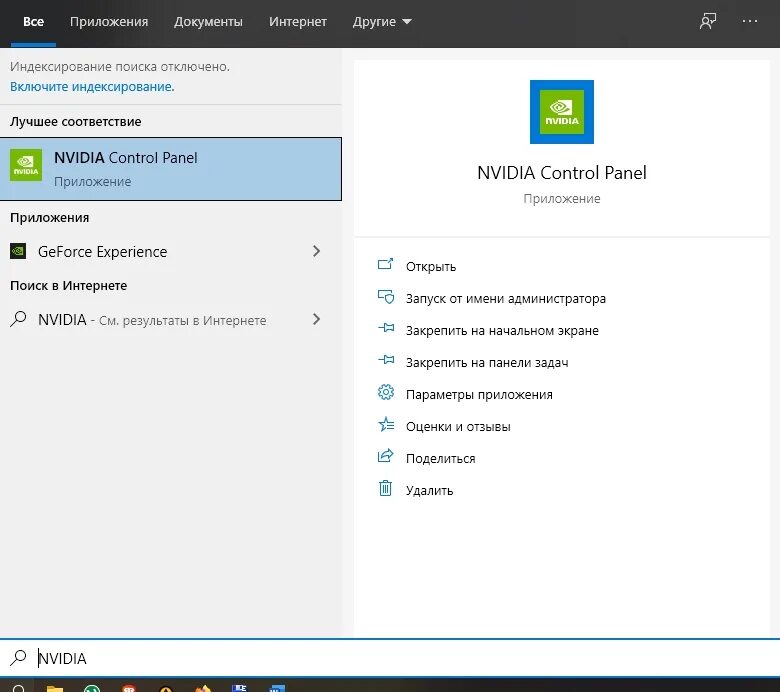Click the shield run-as-admin icon

386,297
